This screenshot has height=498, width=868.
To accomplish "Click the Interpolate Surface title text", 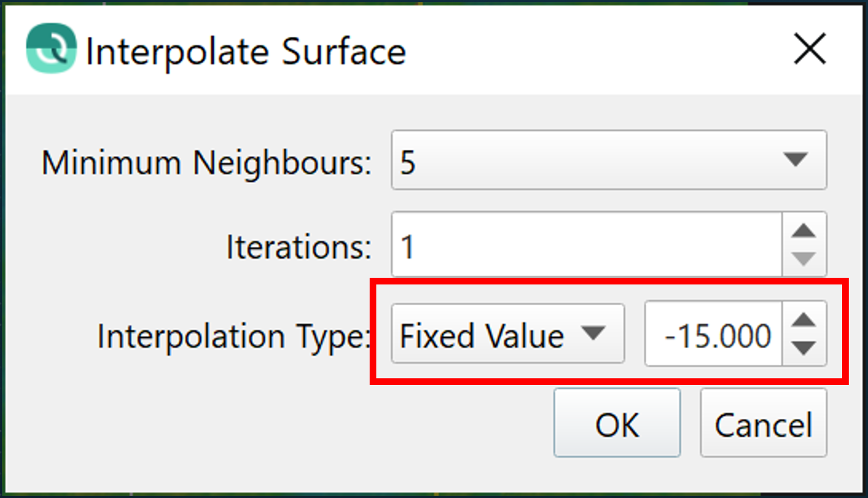I will 245,52.
